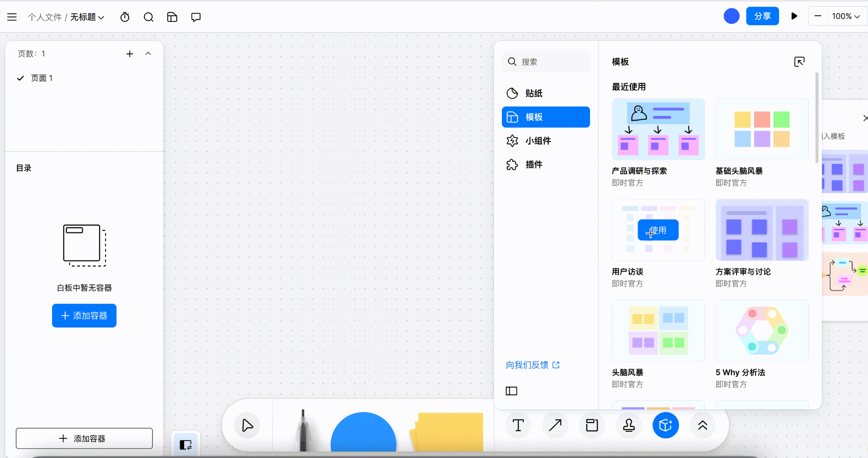The height and width of the screenshot is (458, 868).
Task: Start presentation with play button
Action: point(794,16)
